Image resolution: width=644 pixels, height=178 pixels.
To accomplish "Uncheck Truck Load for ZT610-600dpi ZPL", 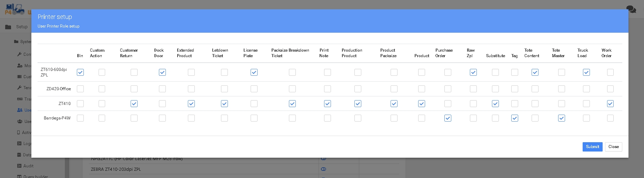I will click(x=586, y=72).
